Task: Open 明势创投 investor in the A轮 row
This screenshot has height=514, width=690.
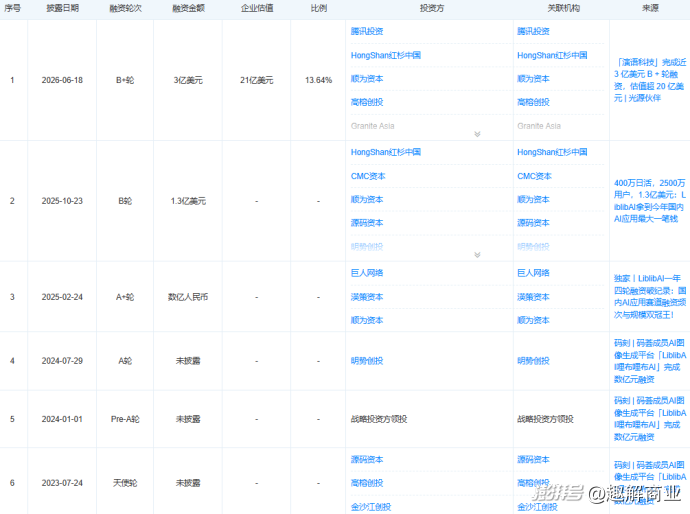Action: coord(367,361)
